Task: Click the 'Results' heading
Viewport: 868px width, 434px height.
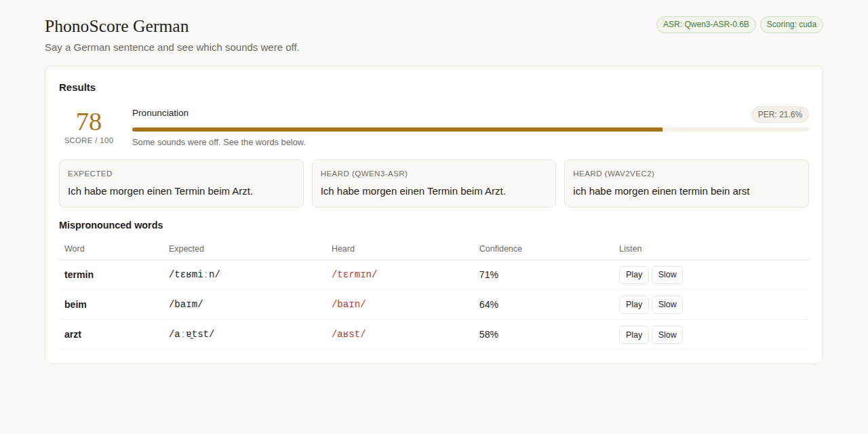Action: coord(77,87)
